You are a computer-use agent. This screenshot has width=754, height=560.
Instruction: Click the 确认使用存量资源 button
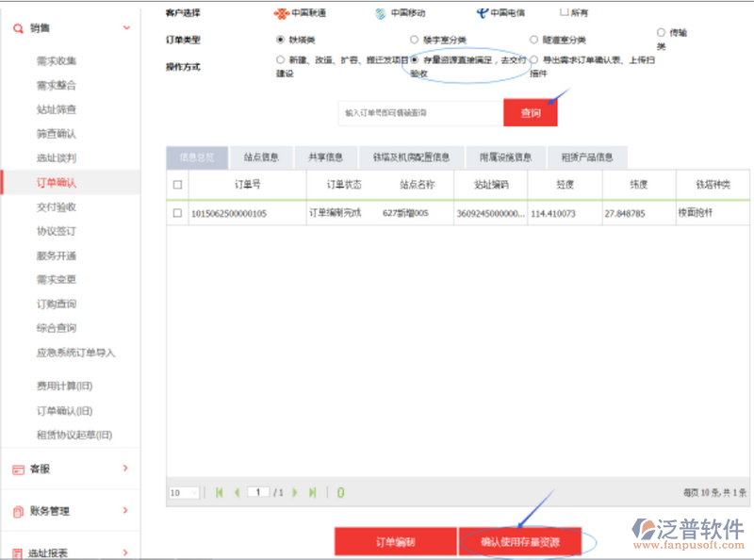[519, 542]
